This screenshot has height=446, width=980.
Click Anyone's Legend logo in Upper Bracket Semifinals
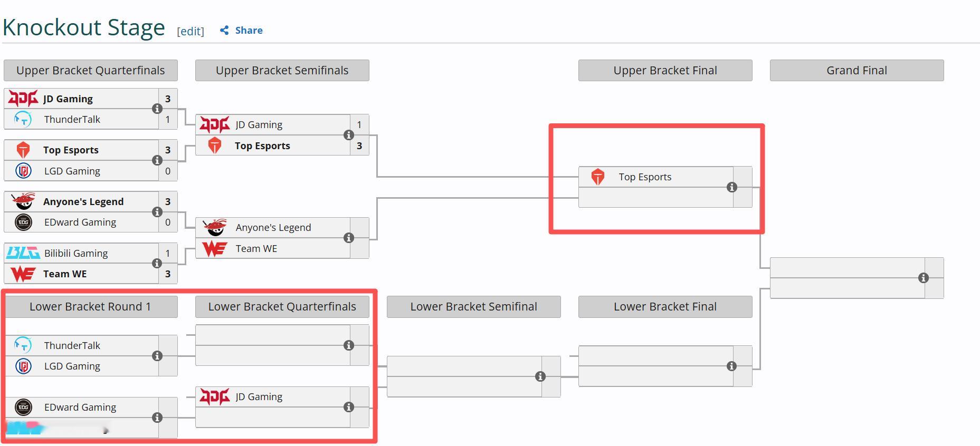215,227
